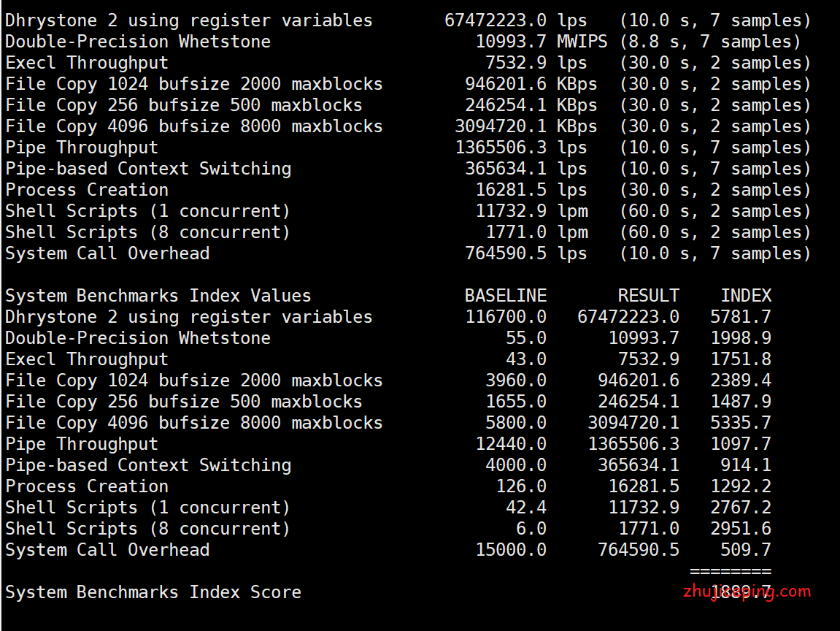840x631 pixels.
Task: Select the equals-sign separator line
Action: click(x=730, y=570)
